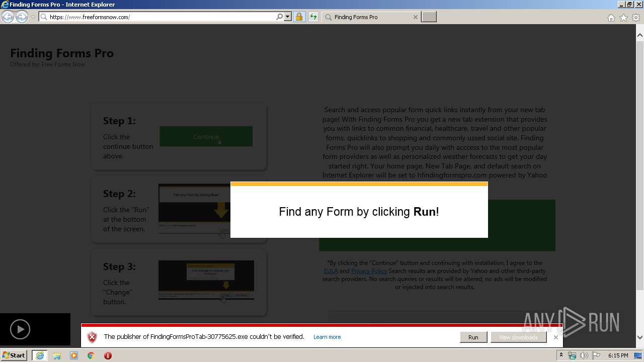Open the recent pages dropdown arrow

click(x=33, y=17)
